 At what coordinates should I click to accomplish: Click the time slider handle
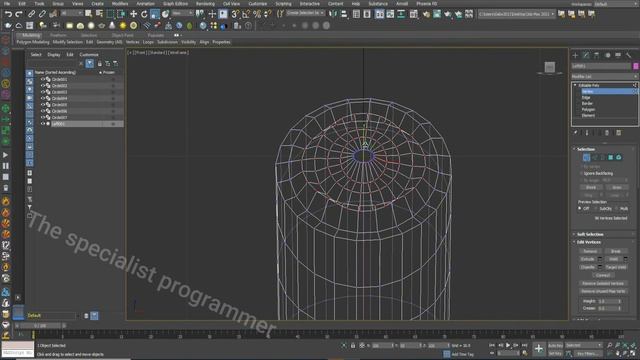point(40,326)
